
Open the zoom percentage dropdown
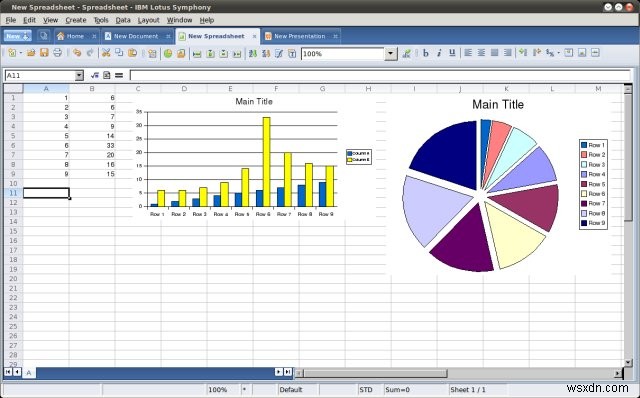tap(391, 53)
